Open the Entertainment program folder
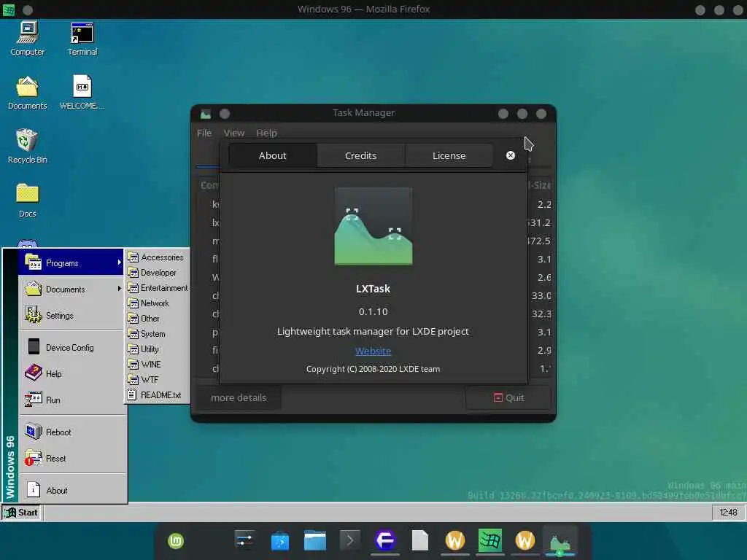The height and width of the screenshot is (560, 747). pyautogui.click(x=158, y=287)
